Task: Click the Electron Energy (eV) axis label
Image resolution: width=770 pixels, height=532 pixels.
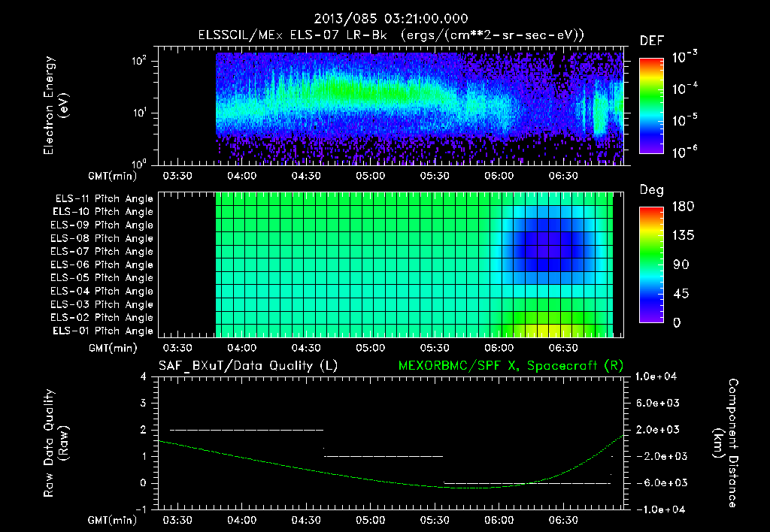Action: [56, 105]
